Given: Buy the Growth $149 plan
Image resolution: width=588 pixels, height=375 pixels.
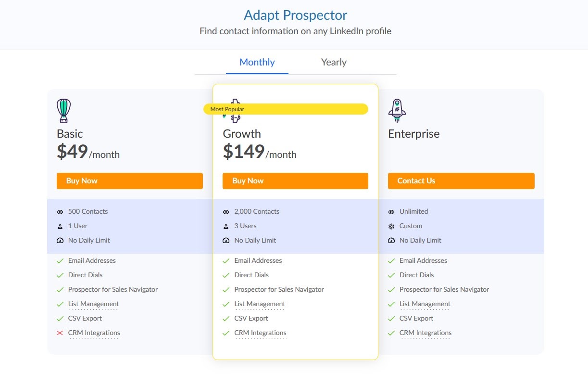Looking at the screenshot, I should (x=295, y=181).
